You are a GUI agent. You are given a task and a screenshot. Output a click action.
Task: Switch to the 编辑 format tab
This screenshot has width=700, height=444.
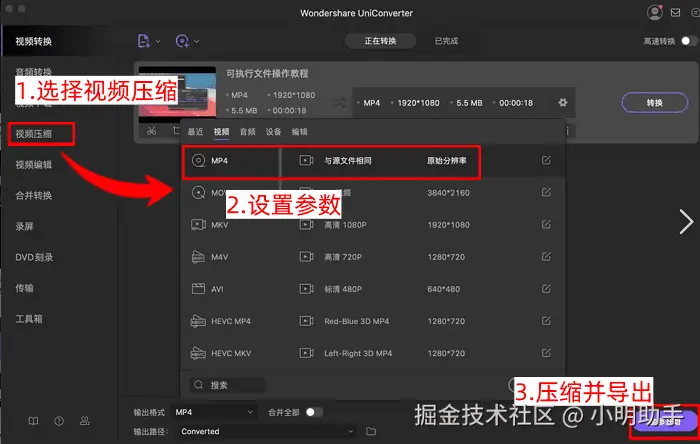tap(300, 132)
